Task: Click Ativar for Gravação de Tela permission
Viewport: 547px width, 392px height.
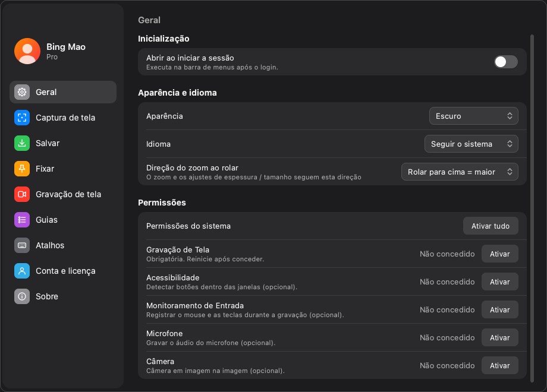Action: click(x=499, y=254)
